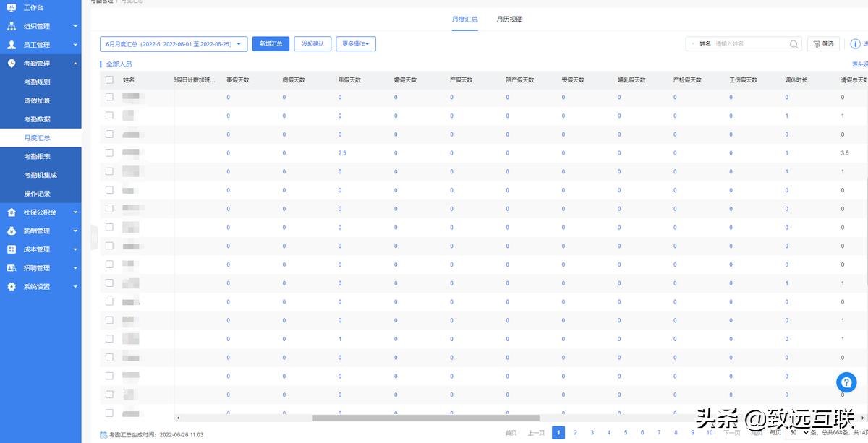Screen dimensions: 868x443
Task: Open the 6月月度汇总 period dropdown
Action: click(174, 44)
